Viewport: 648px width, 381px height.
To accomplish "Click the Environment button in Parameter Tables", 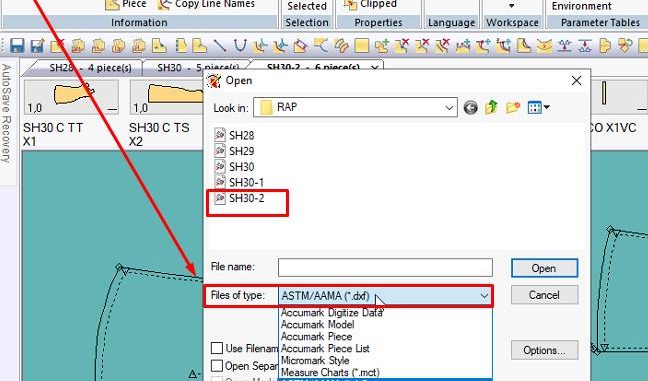I will click(581, 6).
